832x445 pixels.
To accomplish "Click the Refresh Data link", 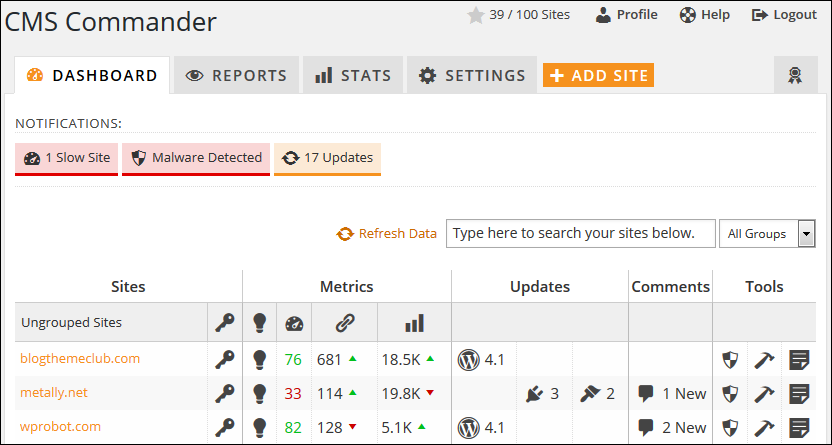I will click(386, 233).
